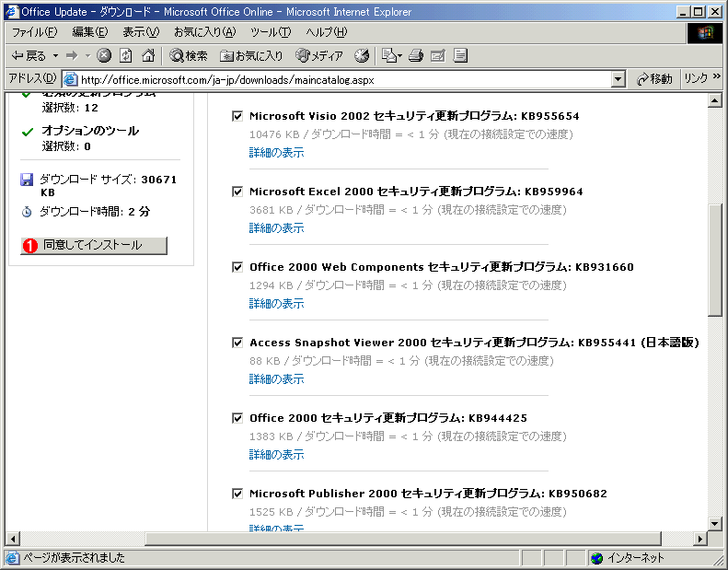728x570 pixels.
Task: Click the URL address input field
Action: coord(344,80)
